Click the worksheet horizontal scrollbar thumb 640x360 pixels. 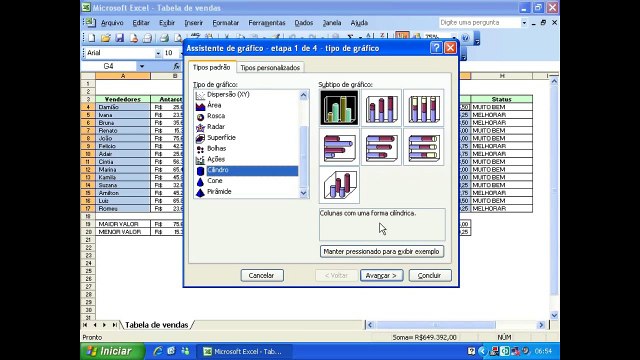pos(436,325)
